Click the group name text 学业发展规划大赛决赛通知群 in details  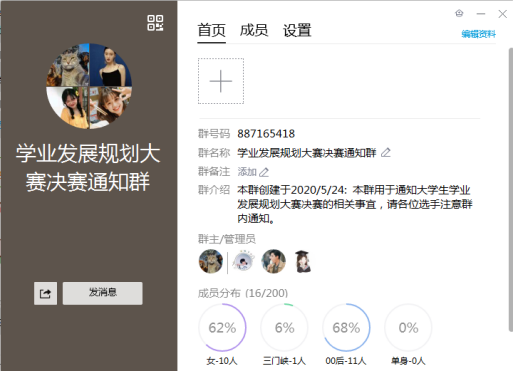[307, 153]
